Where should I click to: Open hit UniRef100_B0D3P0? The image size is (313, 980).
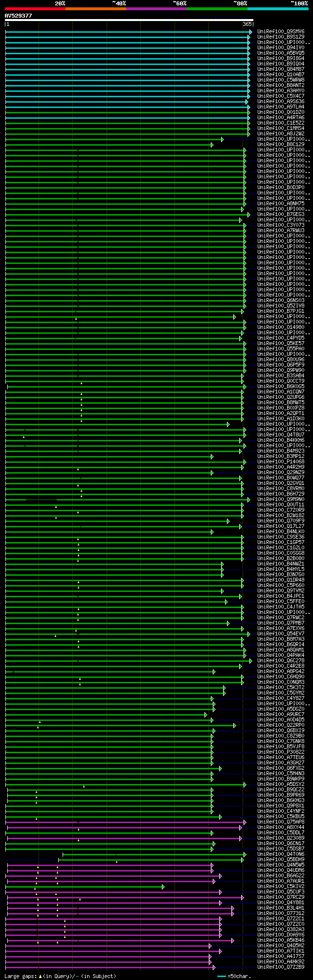(x=281, y=188)
